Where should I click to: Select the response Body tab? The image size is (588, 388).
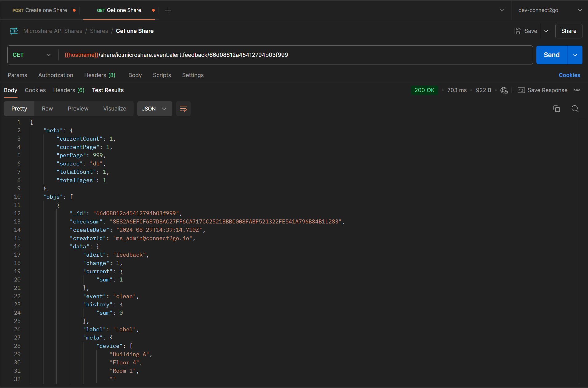tap(10, 90)
